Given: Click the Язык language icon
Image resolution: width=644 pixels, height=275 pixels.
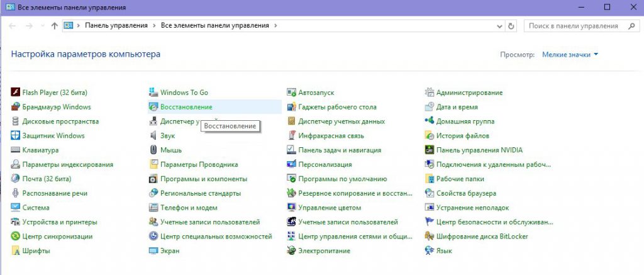Looking at the screenshot, I should click(x=429, y=250).
